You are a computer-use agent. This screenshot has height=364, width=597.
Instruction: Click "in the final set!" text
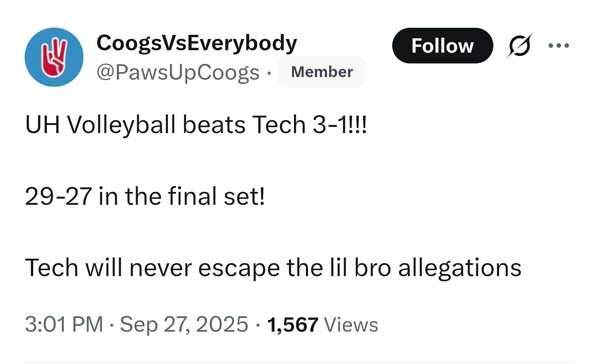tap(182, 196)
